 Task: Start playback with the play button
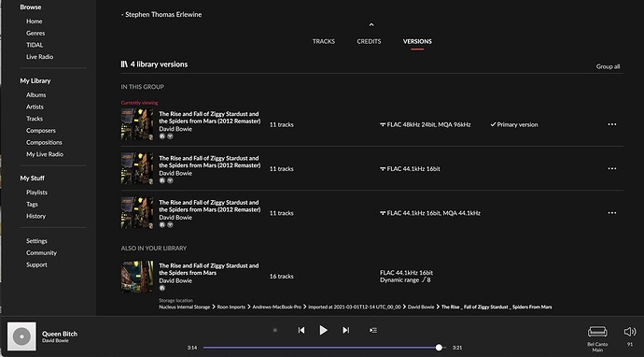point(323,330)
